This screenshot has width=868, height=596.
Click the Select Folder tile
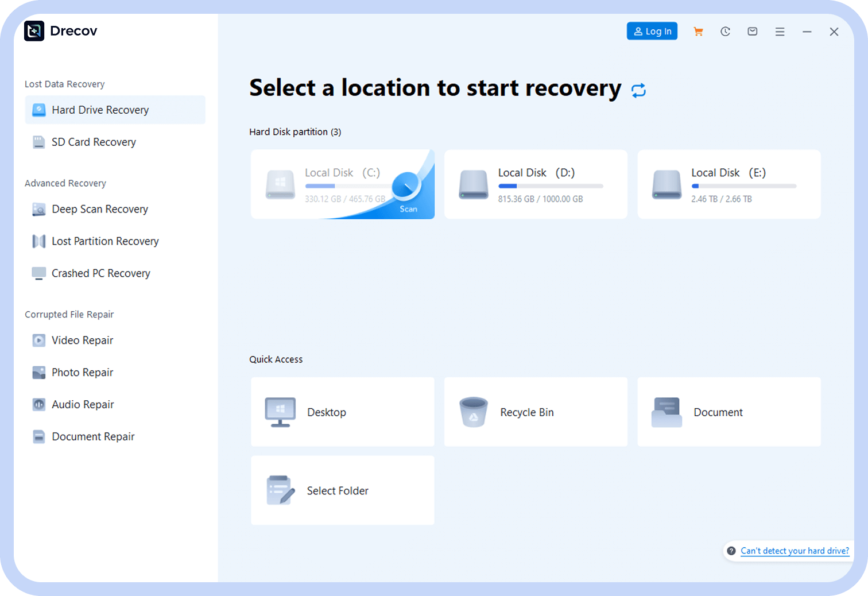(342, 490)
